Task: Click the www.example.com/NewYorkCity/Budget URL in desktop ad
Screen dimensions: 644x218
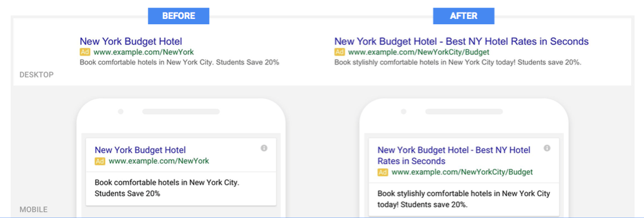Action: pyautogui.click(x=419, y=52)
